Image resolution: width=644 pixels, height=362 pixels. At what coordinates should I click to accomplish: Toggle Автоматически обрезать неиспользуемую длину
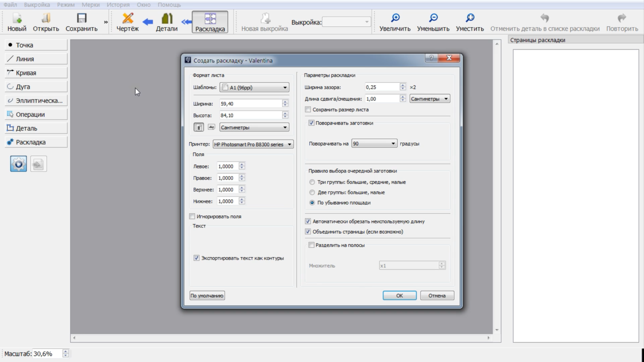tap(308, 221)
